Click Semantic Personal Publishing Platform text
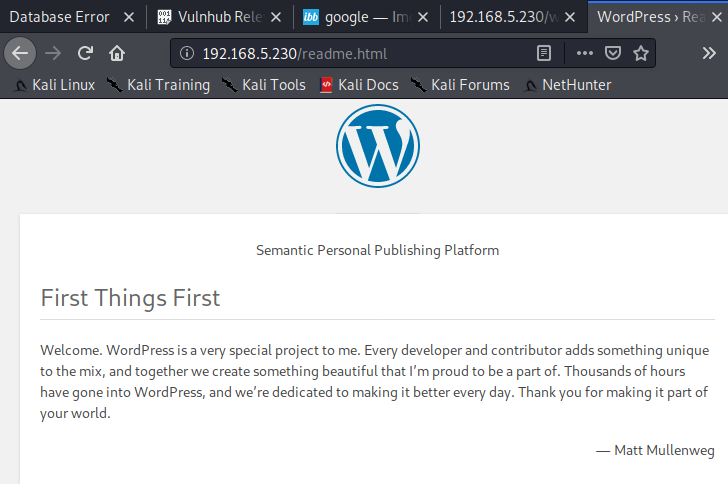 377,250
